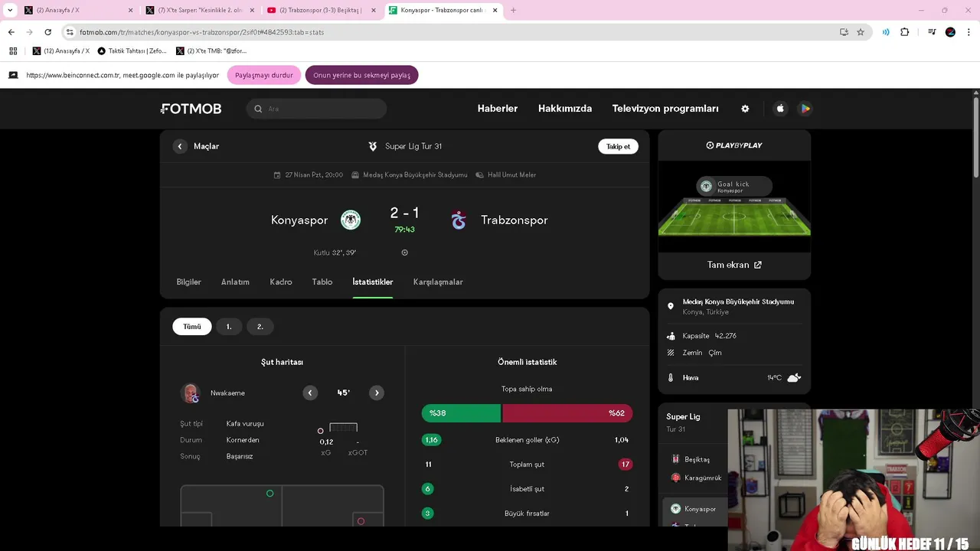Click the green shot marker on pitch
The height and width of the screenshot is (551, 980).
tap(269, 494)
